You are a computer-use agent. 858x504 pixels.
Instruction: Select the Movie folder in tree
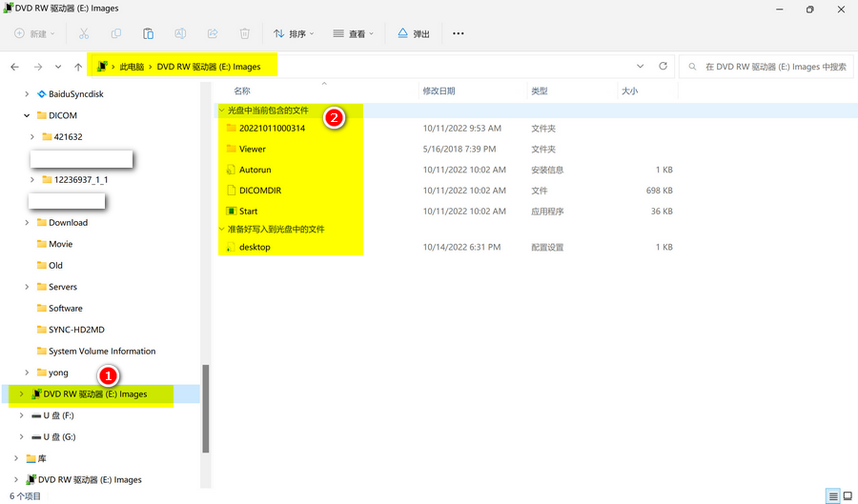pos(60,244)
